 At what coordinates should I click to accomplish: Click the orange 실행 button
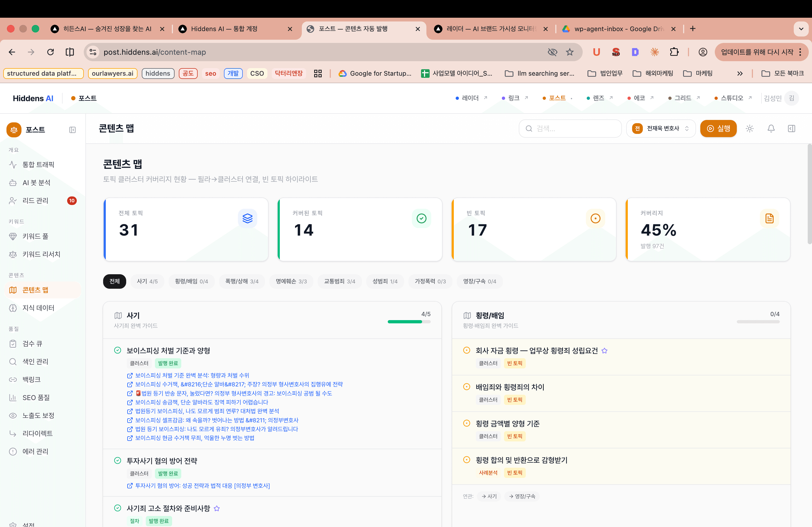coord(719,129)
